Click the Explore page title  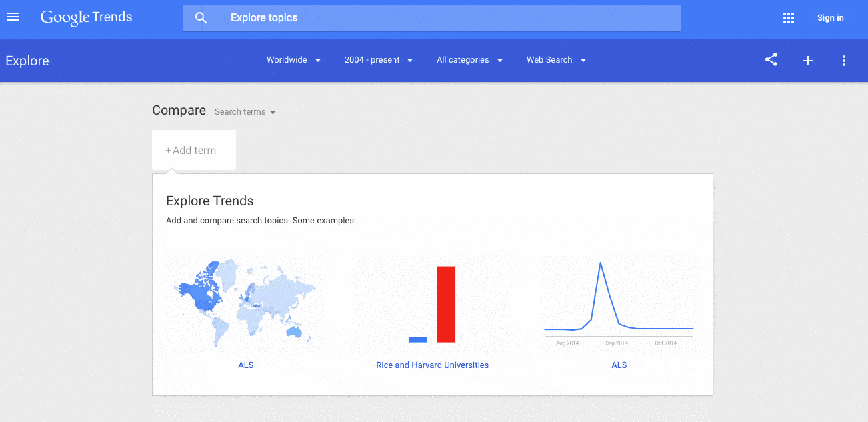coord(27,61)
